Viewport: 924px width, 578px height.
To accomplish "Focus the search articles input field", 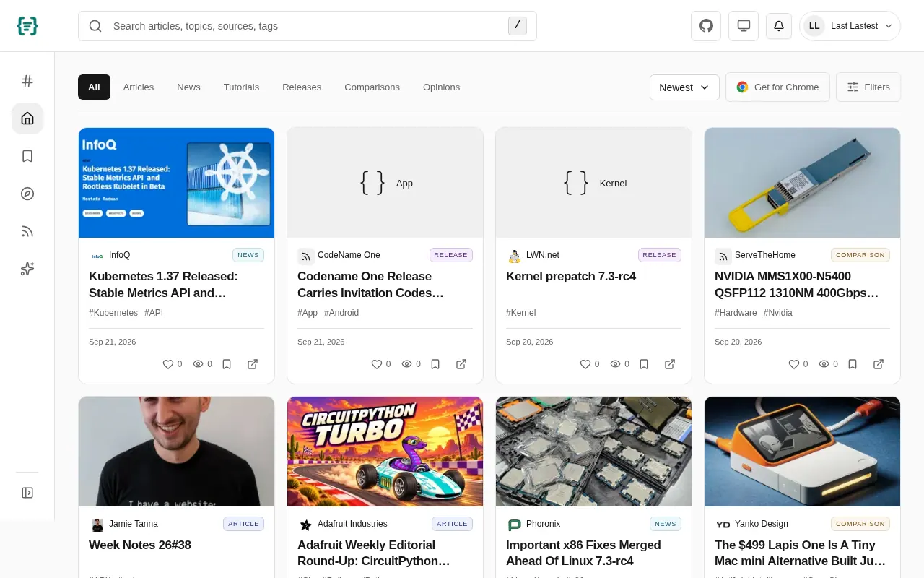I will pyautogui.click(x=308, y=26).
